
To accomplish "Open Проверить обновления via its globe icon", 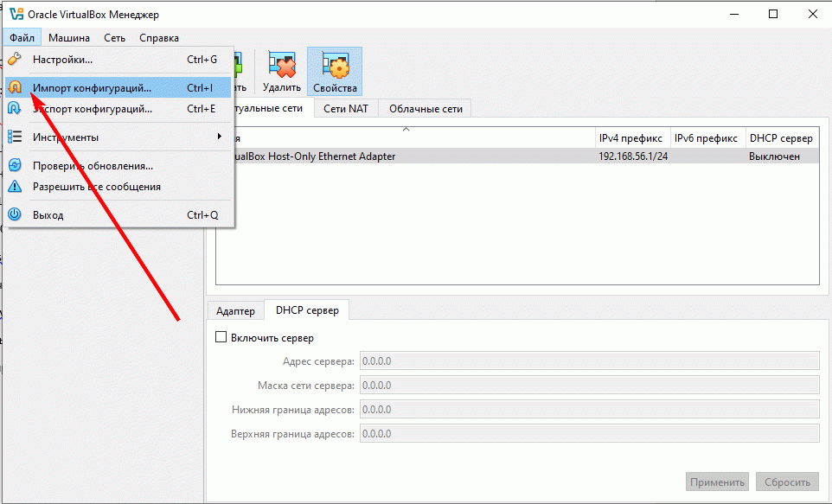I will [15, 164].
